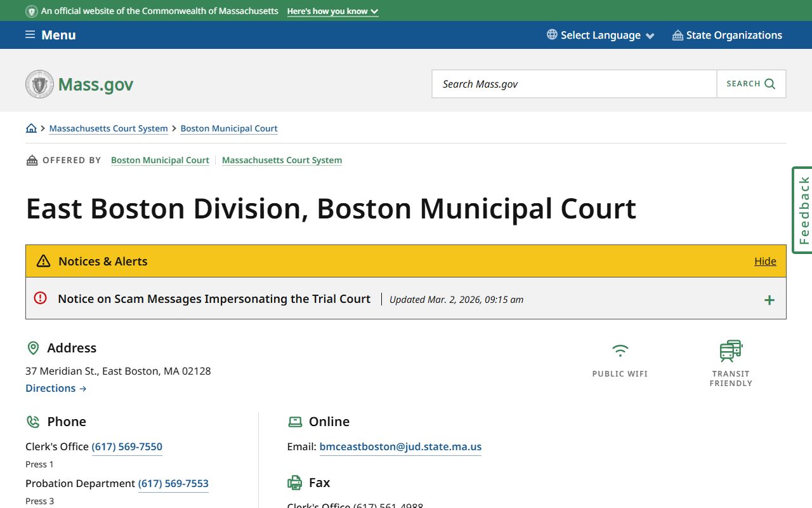The width and height of the screenshot is (812, 508).
Task: Click the Search Mass.gov input field
Action: click(575, 84)
